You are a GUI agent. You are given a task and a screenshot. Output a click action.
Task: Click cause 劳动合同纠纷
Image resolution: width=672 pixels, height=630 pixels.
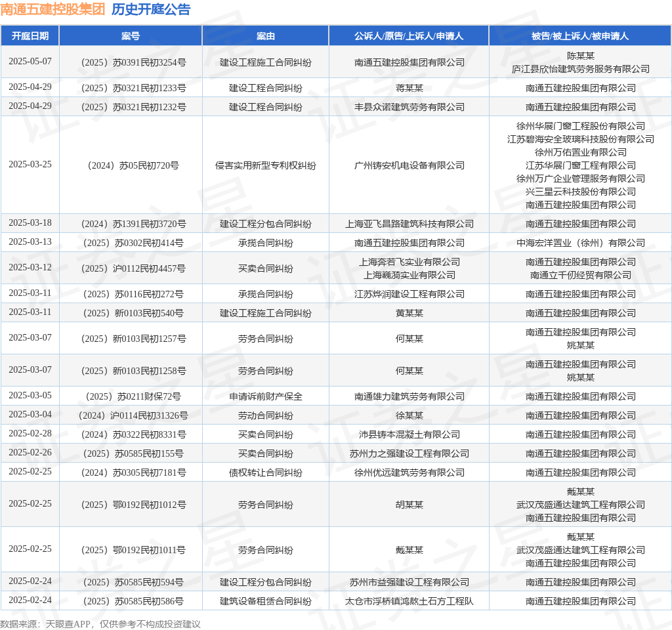click(265, 415)
